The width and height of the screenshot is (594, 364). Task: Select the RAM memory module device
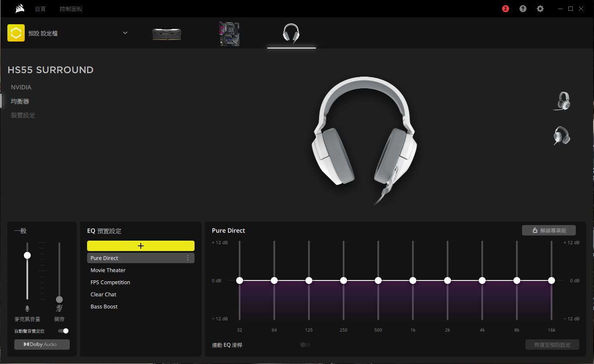[167, 34]
